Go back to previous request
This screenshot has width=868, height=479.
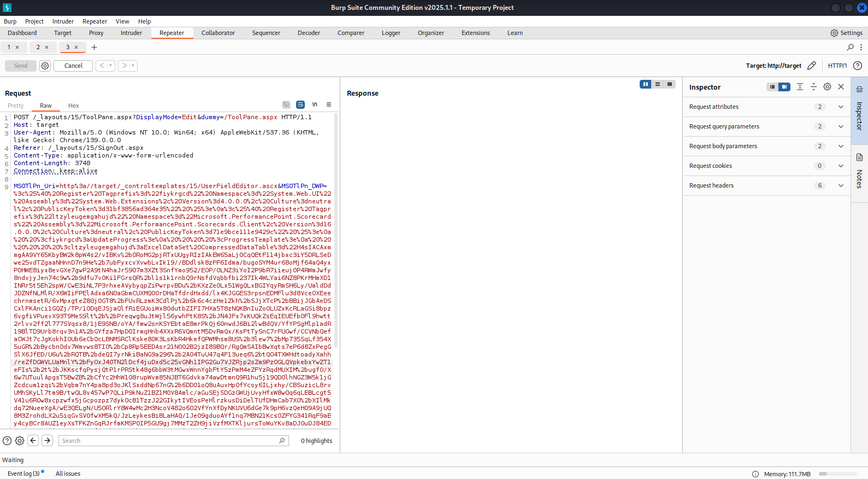click(102, 66)
